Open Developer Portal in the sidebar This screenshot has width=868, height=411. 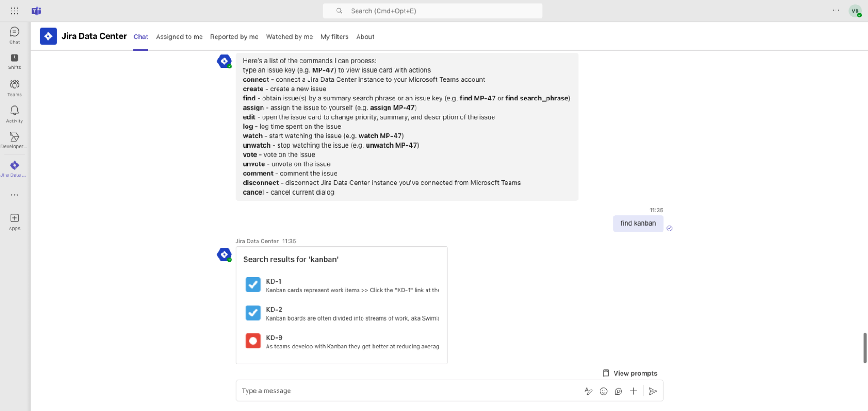[x=15, y=140]
